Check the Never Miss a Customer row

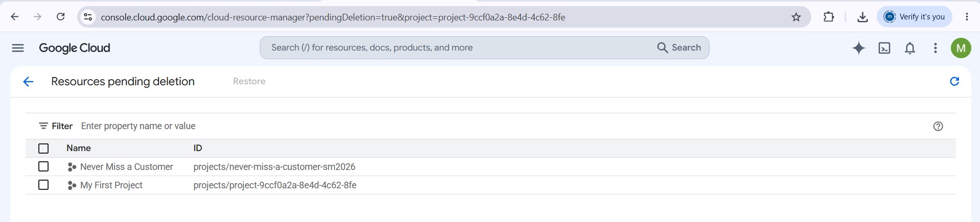[x=43, y=166]
